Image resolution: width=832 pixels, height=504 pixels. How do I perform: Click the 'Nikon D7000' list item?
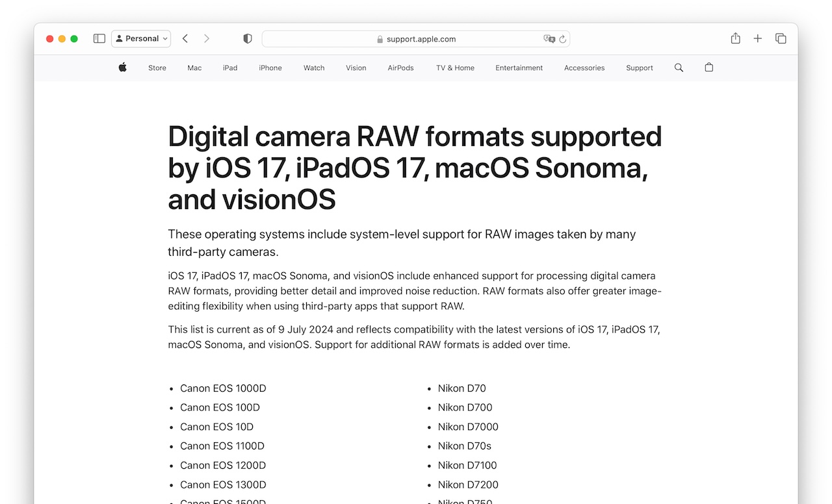[x=468, y=427]
